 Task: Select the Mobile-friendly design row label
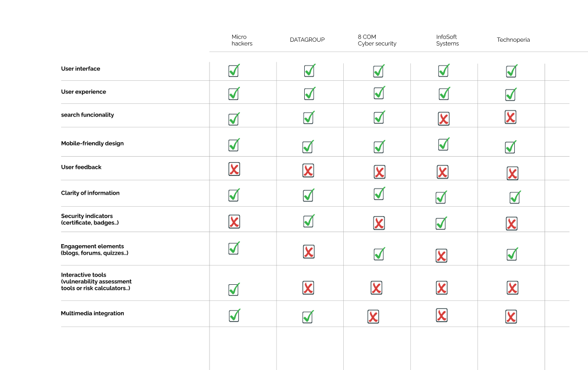click(92, 143)
